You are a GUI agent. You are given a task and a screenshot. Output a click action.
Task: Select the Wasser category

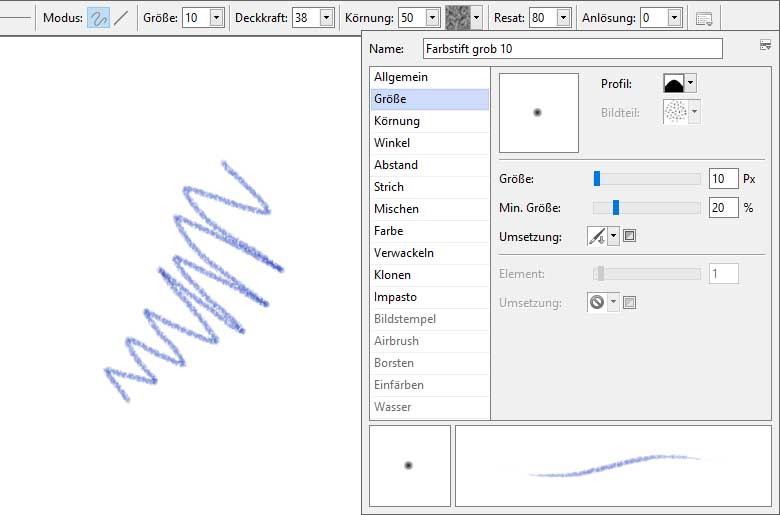pos(430,407)
